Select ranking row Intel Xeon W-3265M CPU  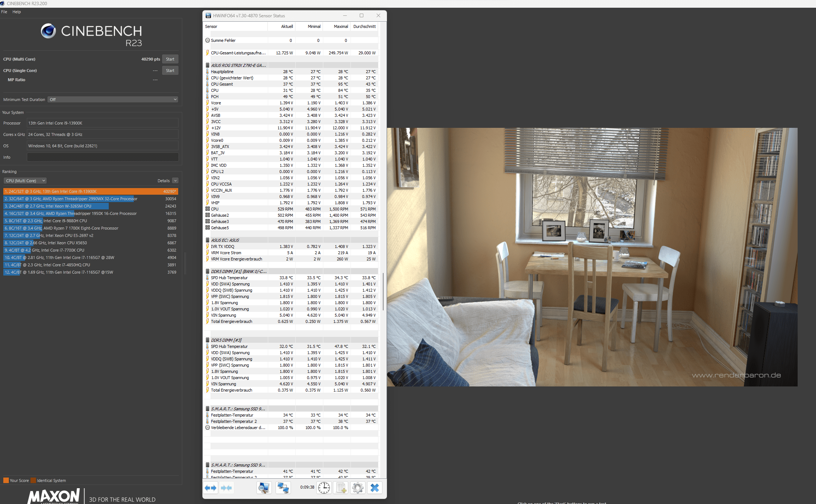point(91,206)
